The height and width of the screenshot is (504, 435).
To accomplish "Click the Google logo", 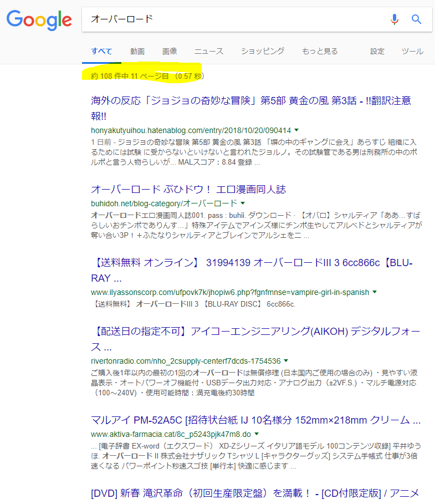I will [x=39, y=20].
